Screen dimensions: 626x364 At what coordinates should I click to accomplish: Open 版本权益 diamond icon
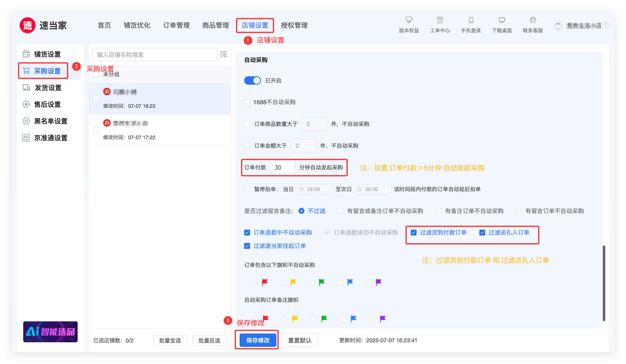(409, 20)
